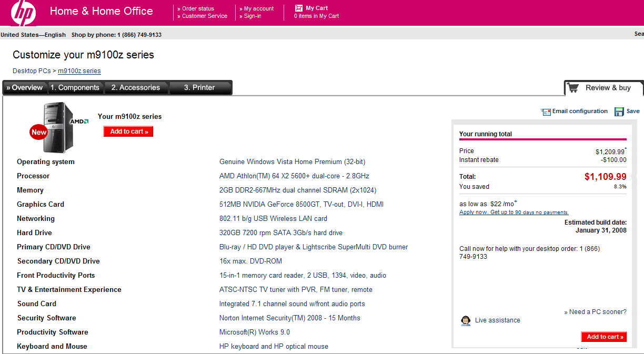Click 320GB 7200 rpm SATA hard drive link

tap(281, 233)
